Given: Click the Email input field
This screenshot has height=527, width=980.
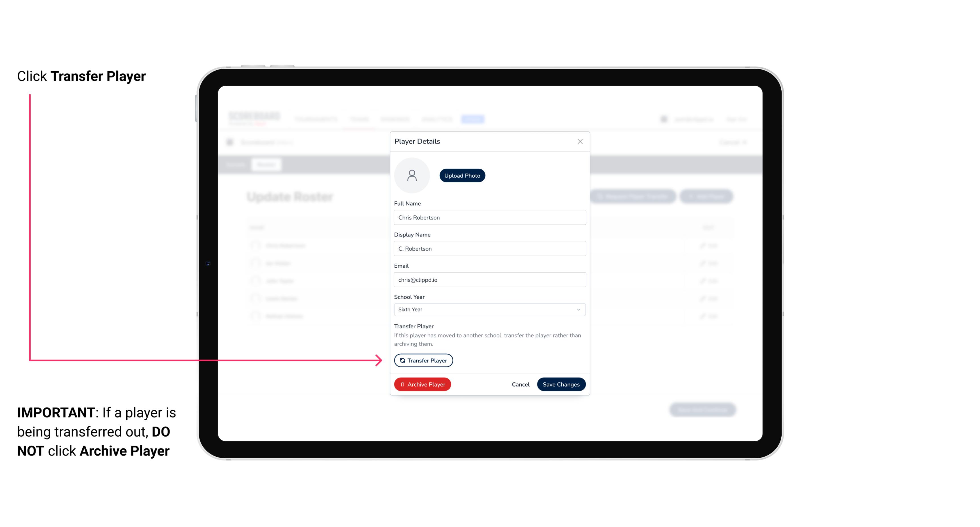Looking at the screenshot, I should (489, 279).
